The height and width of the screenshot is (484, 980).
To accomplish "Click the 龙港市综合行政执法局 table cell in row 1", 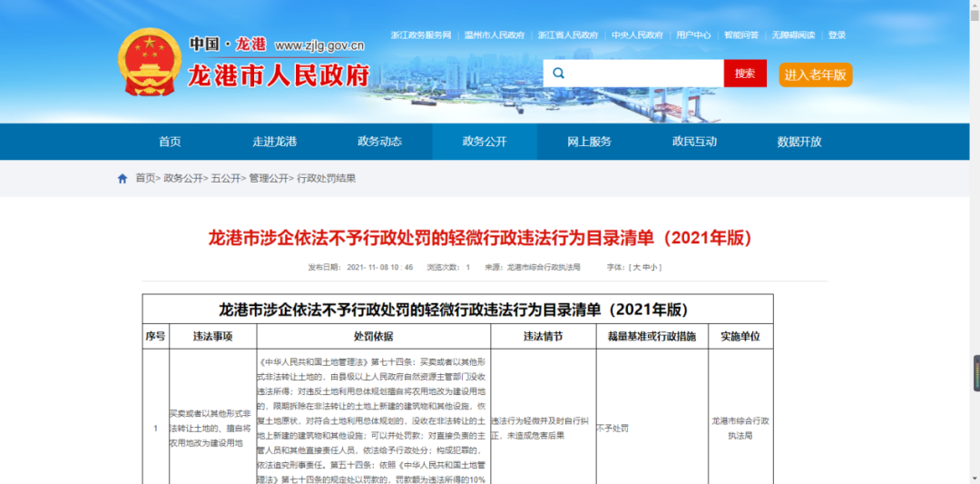I will click(740, 429).
